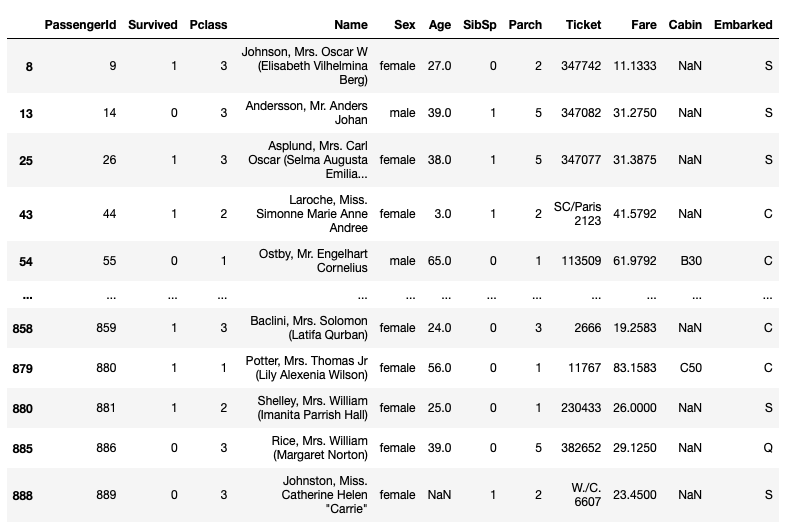
Task: Click fare value 31.3875
Action: point(635,160)
